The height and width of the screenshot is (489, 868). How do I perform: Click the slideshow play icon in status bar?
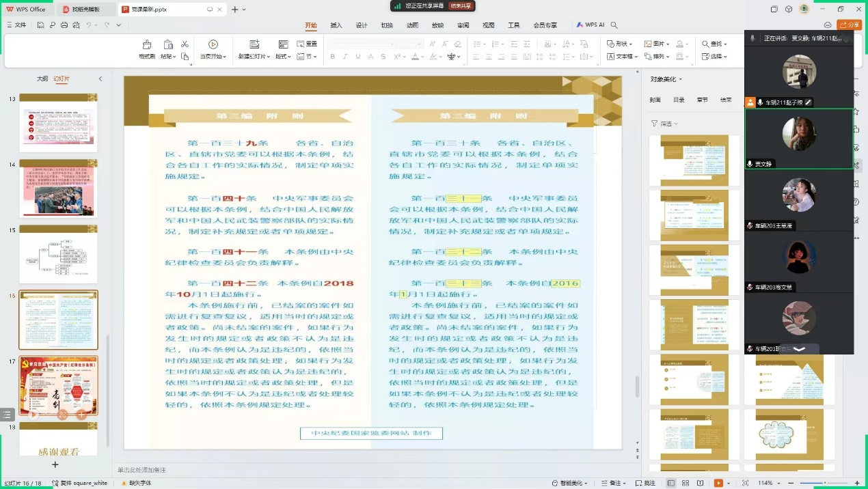coord(718,483)
